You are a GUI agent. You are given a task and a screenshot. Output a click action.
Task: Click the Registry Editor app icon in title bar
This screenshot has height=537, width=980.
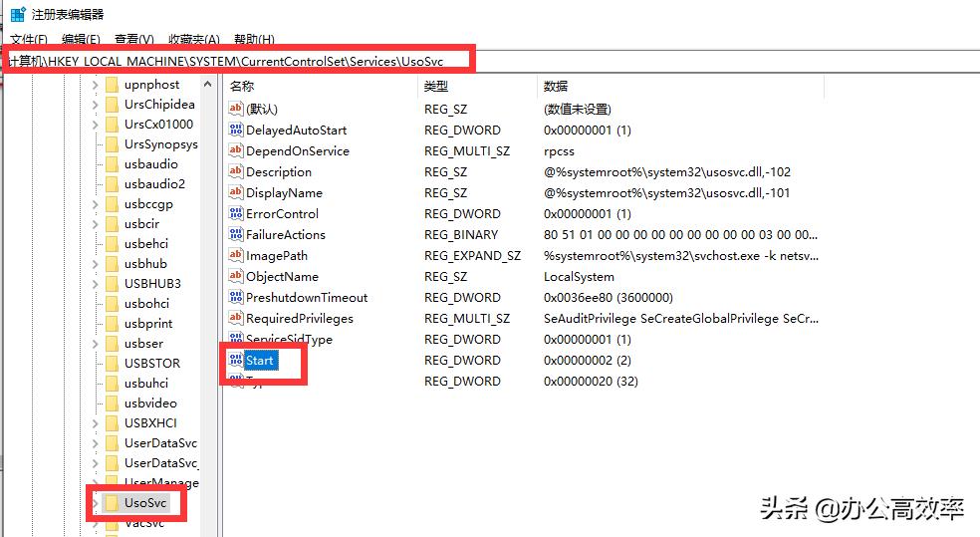coord(17,14)
